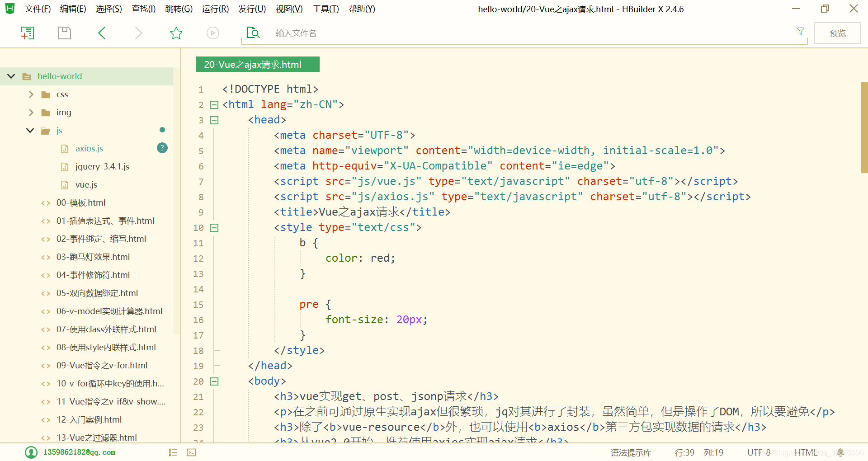Open the 帮助(Y) menu

(362, 9)
